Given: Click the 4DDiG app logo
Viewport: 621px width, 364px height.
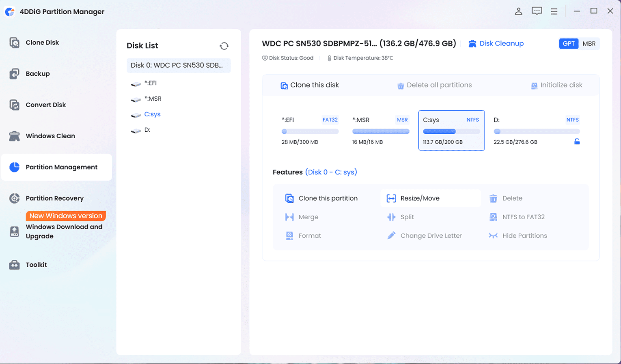Looking at the screenshot, I should tap(10, 12).
